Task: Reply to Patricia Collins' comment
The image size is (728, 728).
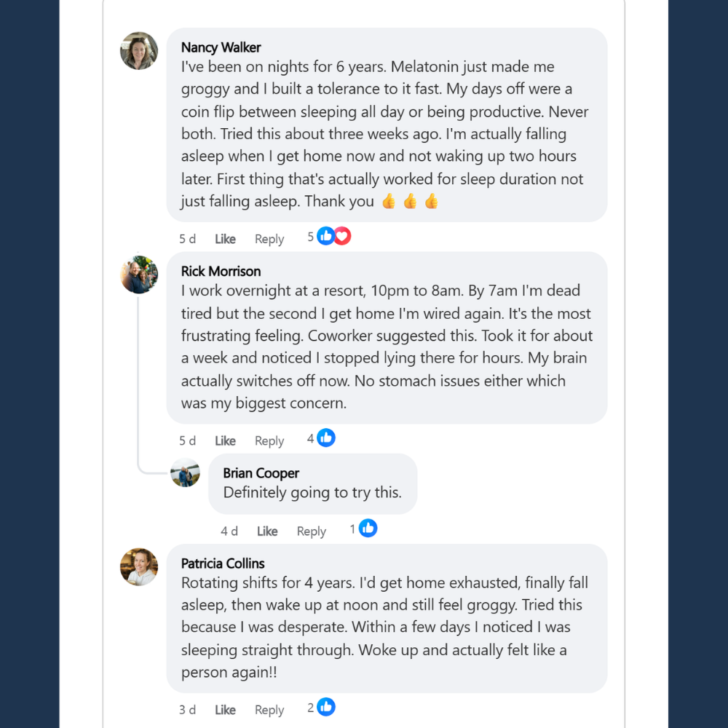Action: [269, 710]
